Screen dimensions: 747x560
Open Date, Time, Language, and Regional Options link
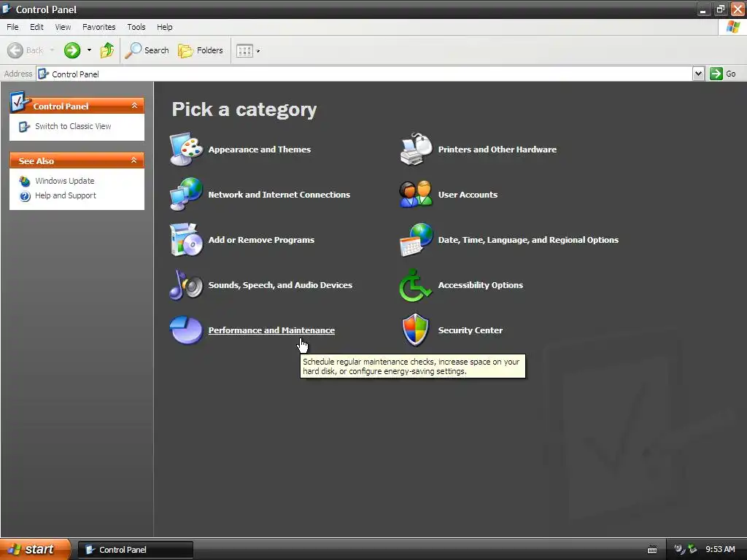coord(528,240)
